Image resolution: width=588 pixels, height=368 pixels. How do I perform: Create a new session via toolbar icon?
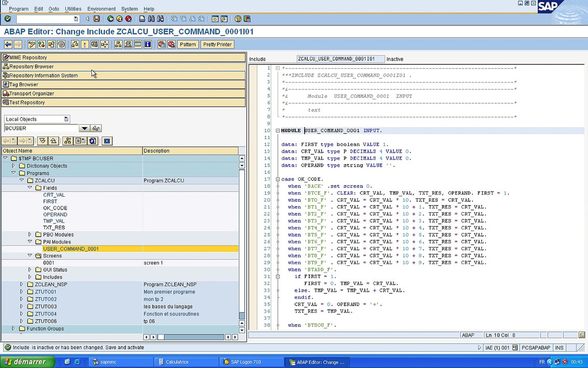tap(215, 19)
